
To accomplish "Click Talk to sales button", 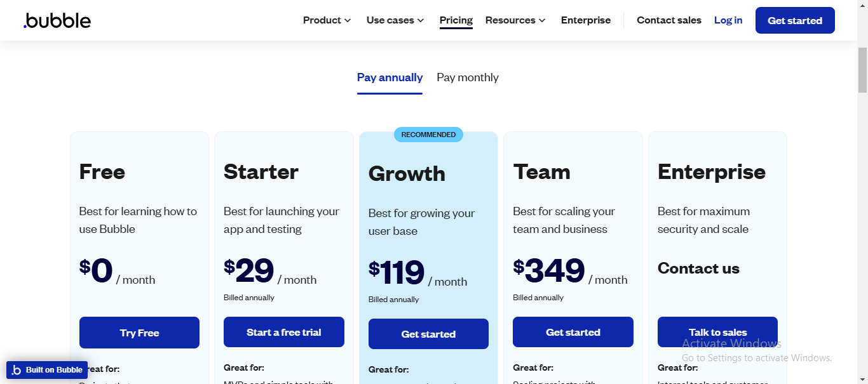I will click(x=717, y=332).
